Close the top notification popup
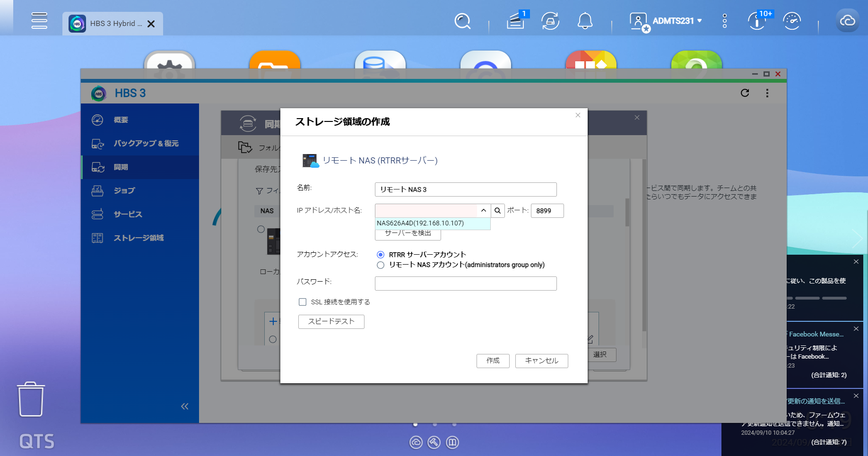The image size is (868, 456). [856, 261]
